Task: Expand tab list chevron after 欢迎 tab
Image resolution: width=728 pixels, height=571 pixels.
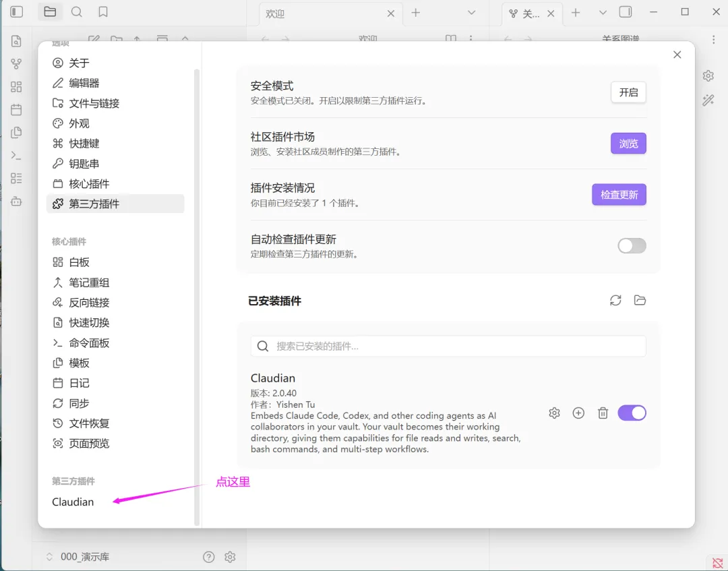Action: tap(471, 13)
